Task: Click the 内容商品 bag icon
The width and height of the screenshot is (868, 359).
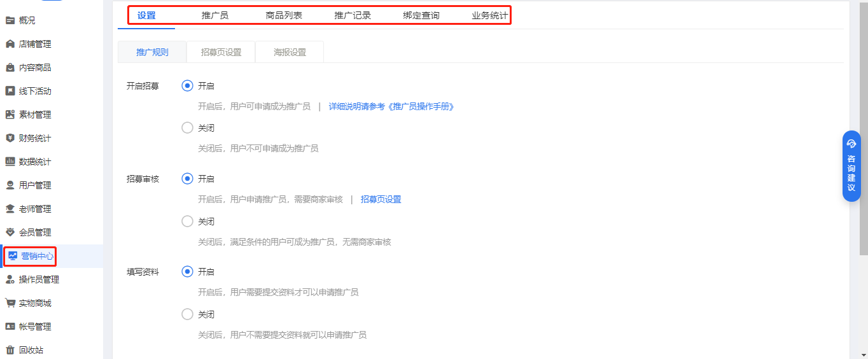Action: point(10,67)
